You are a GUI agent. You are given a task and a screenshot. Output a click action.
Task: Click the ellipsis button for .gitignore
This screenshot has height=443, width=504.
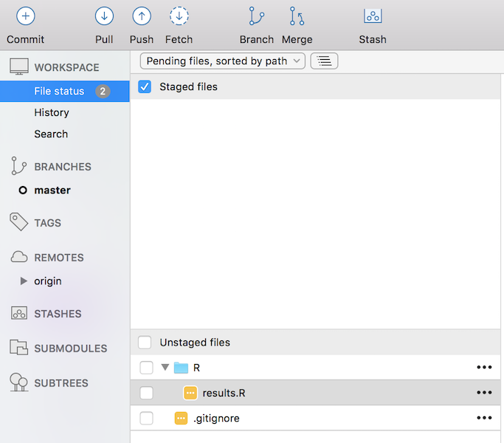pyautogui.click(x=484, y=419)
